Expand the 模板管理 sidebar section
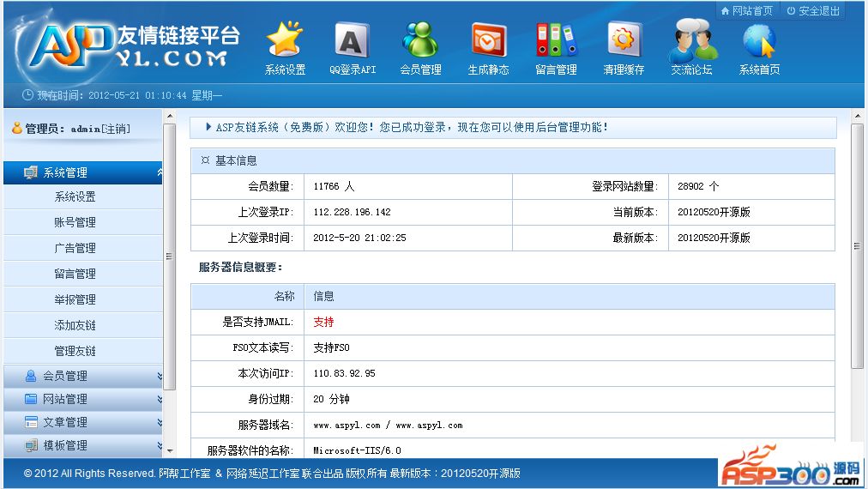 click(160, 445)
